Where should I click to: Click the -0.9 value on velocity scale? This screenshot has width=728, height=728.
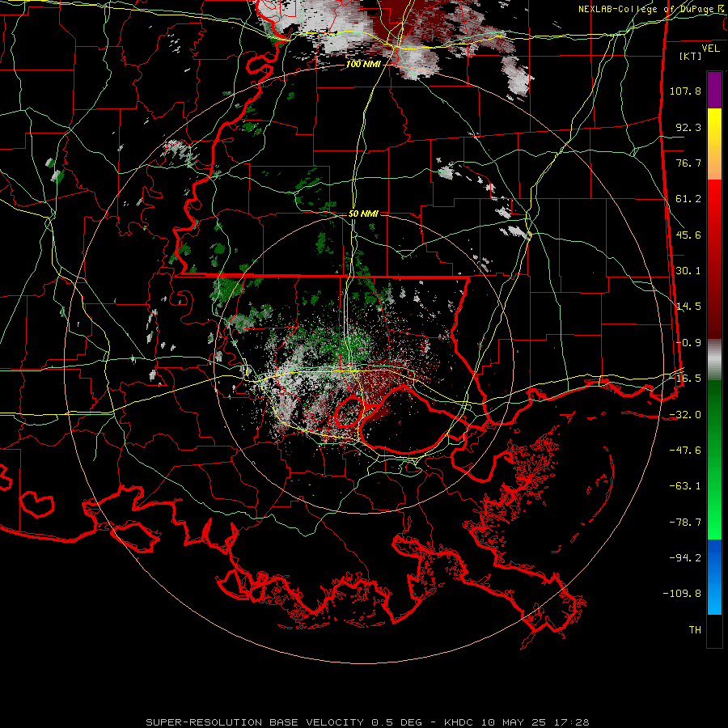click(x=688, y=343)
